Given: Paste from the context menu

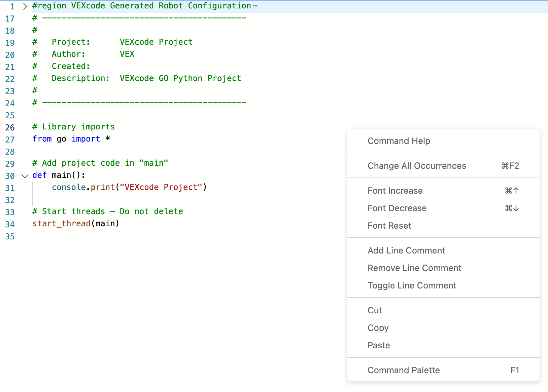Looking at the screenshot, I should click(x=379, y=345).
